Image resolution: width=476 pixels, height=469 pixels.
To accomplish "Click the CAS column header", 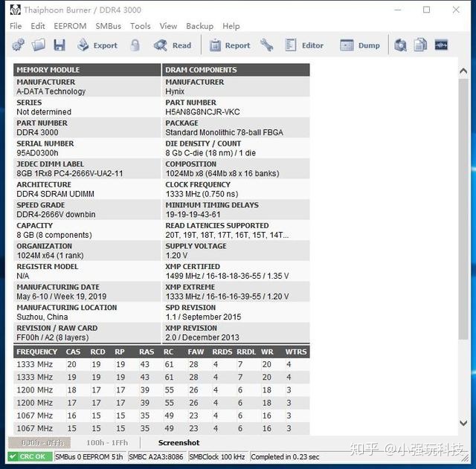I will pos(73,352).
